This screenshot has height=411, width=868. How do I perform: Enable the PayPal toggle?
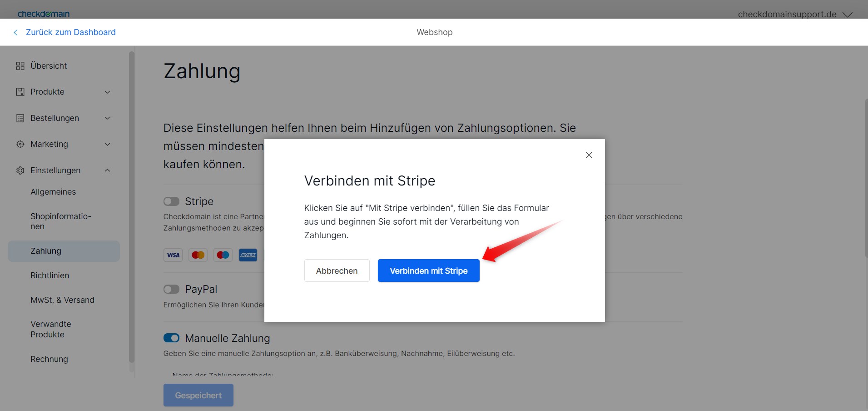[x=172, y=289]
